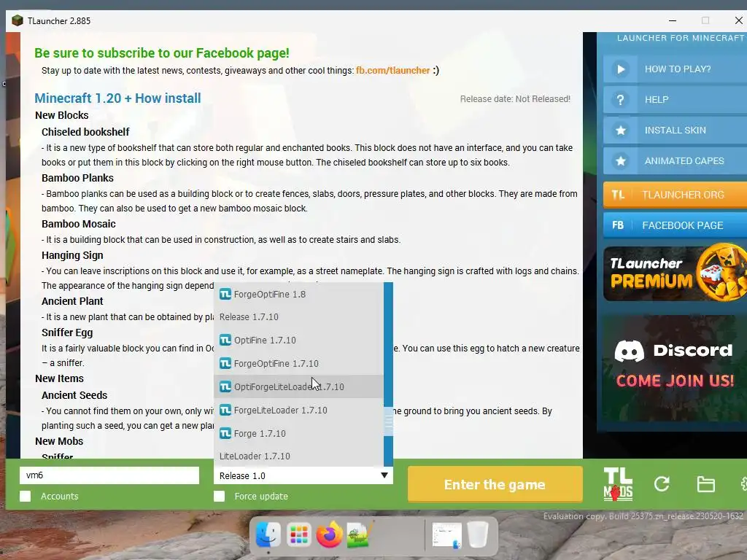
Task: Choose ForgeOptiFine 1.7.10 version
Action: [298, 363]
